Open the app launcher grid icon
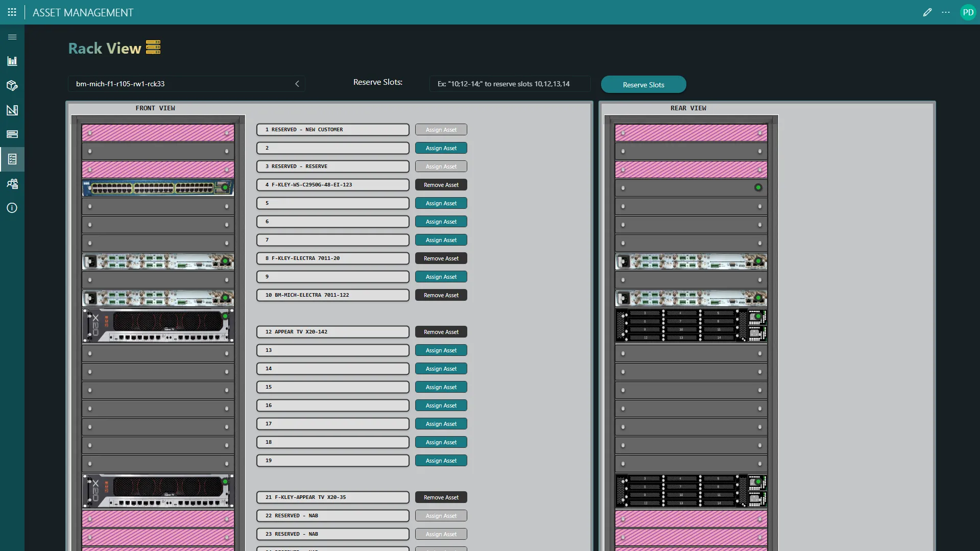The image size is (980, 551). 12,12
